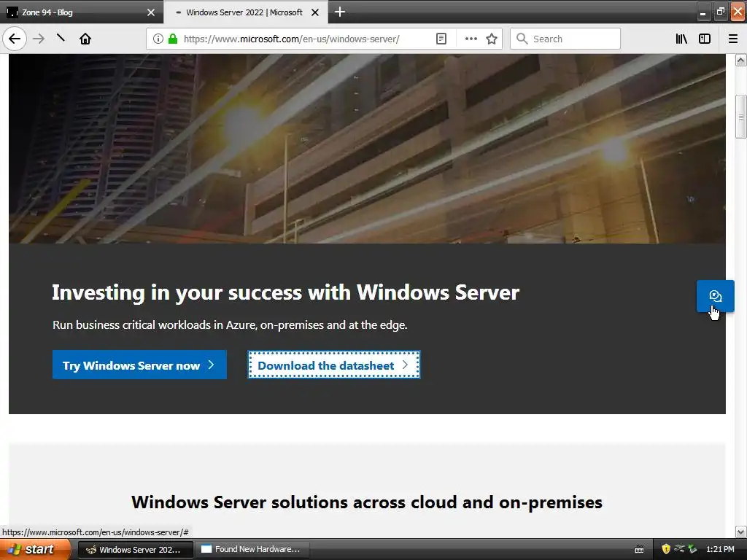Image resolution: width=747 pixels, height=560 pixels.
Task: Close the Windows Server 2022 tab
Action: (315, 12)
